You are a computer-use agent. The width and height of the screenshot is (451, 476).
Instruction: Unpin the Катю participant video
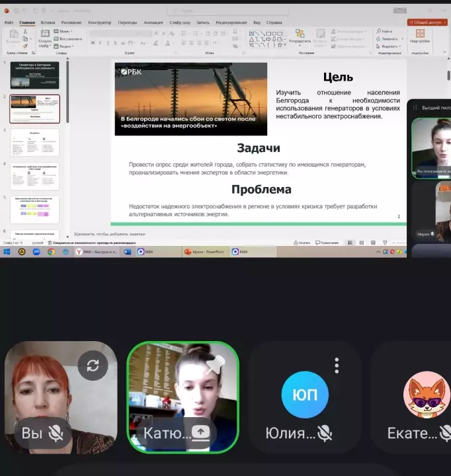tap(215, 365)
